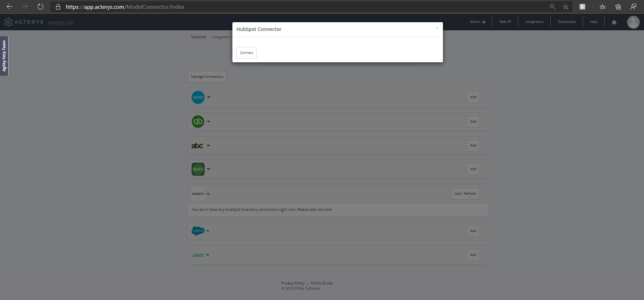Image resolution: width=644 pixels, height=300 pixels.
Task: Click the Acterys Modeller logo
Action: pos(39,22)
